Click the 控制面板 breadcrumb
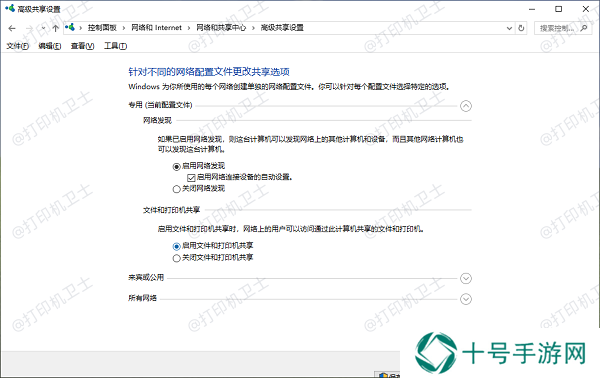 (x=102, y=28)
